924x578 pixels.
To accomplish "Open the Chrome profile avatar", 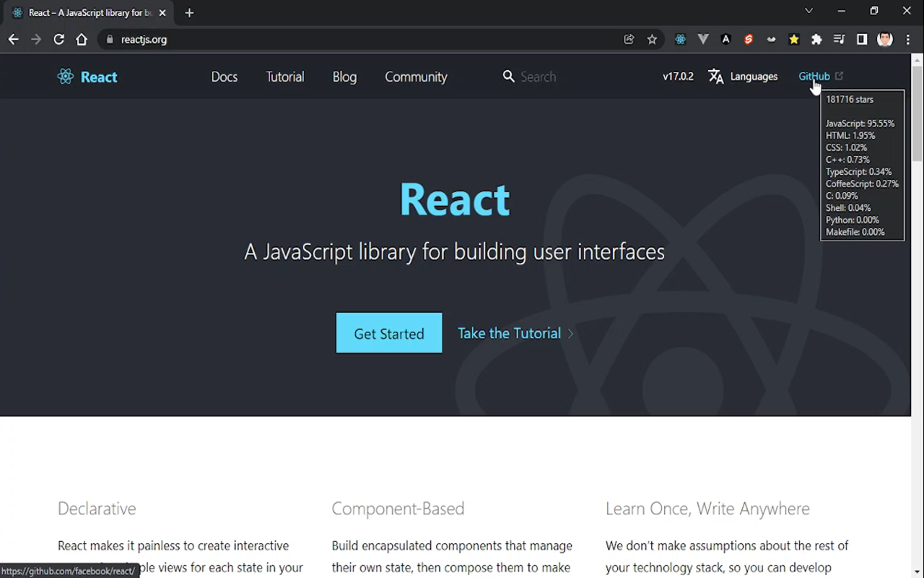I will point(885,40).
